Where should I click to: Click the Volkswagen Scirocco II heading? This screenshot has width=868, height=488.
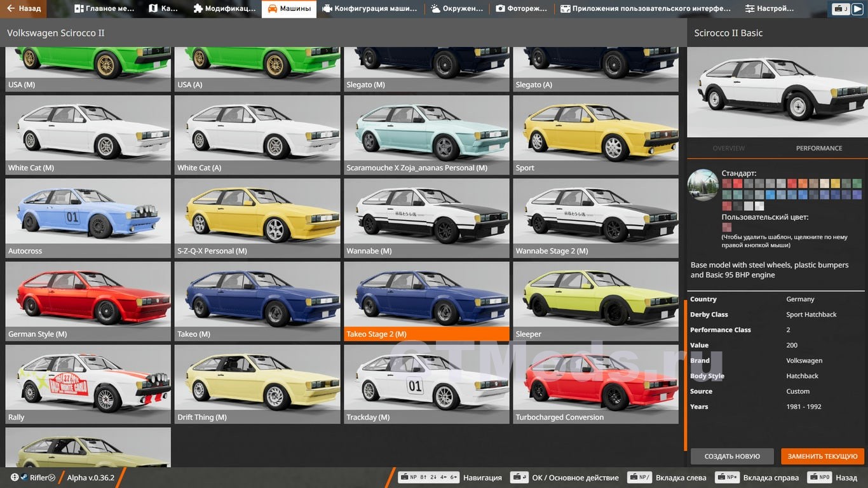coord(56,33)
